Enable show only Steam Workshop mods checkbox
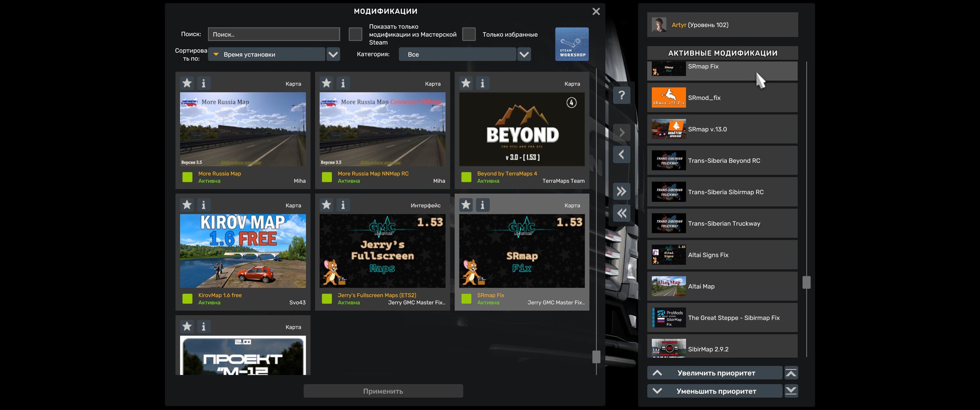The height and width of the screenshot is (410, 980). point(355,34)
